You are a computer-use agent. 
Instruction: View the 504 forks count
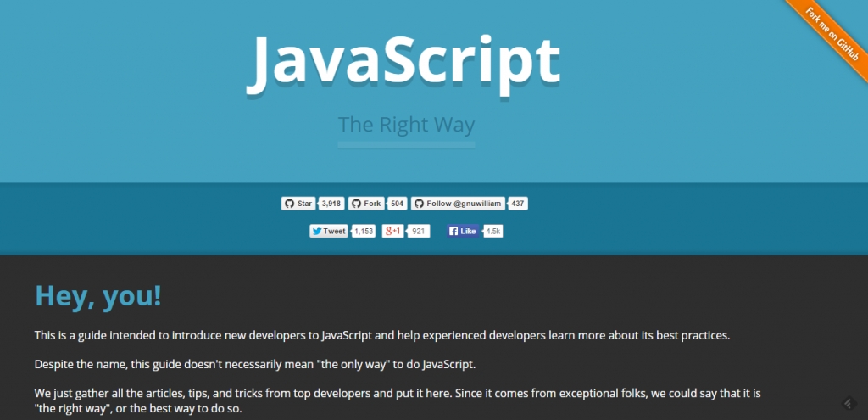pos(397,204)
